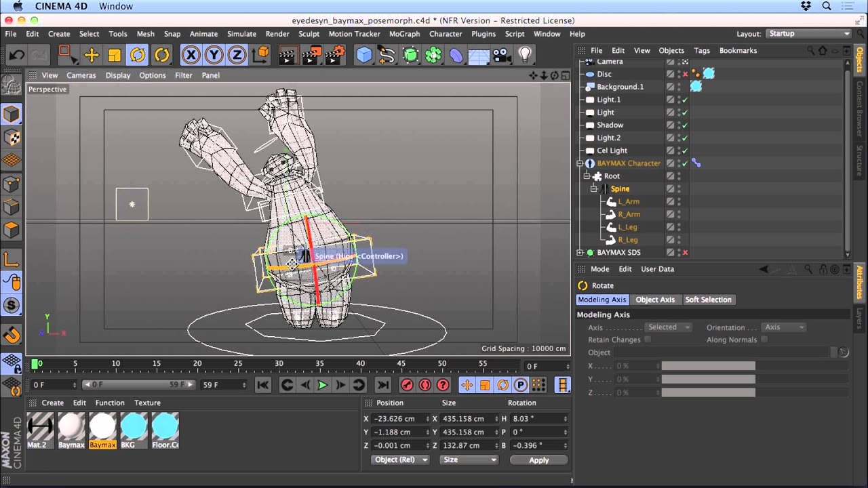Screen dimensions: 868x488
Task: Open the timeline filmstrip icon
Action: 563,385
